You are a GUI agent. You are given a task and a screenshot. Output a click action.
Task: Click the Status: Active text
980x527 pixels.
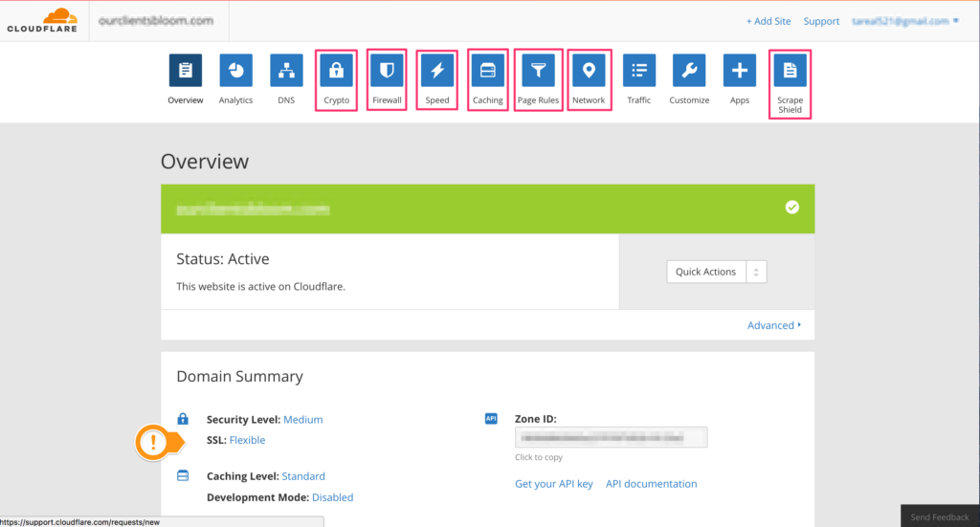pyautogui.click(x=222, y=259)
